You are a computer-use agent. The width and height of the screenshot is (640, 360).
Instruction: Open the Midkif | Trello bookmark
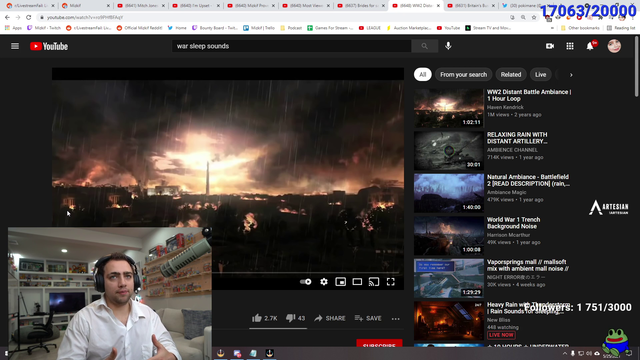(259, 28)
